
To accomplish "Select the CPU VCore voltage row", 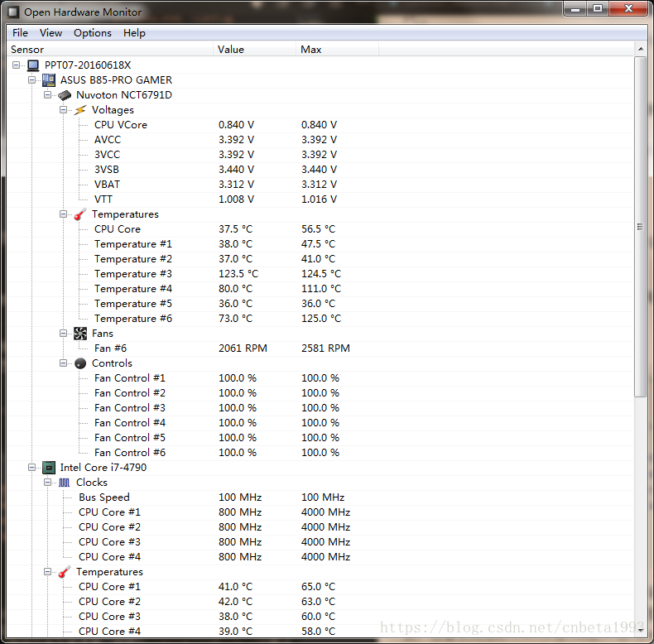I will click(320, 125).
